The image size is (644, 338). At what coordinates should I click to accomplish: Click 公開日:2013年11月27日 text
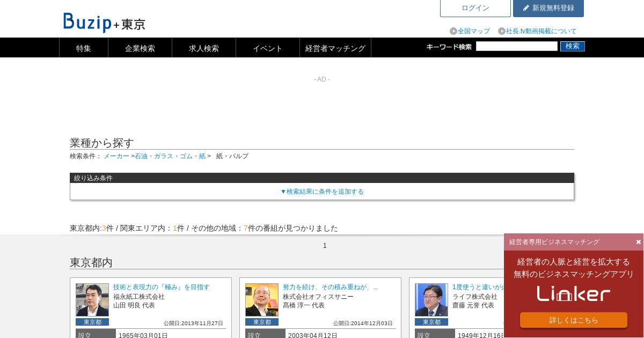(193, 324)
